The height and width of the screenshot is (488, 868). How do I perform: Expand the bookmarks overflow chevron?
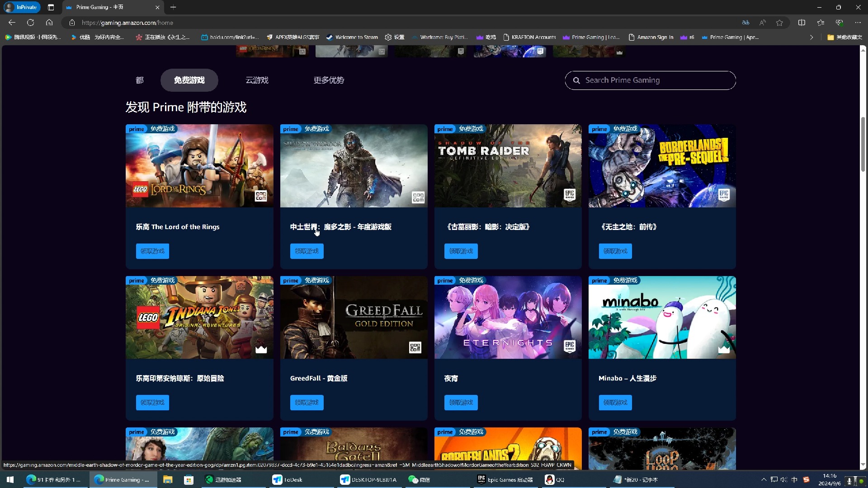click(811, 38)
